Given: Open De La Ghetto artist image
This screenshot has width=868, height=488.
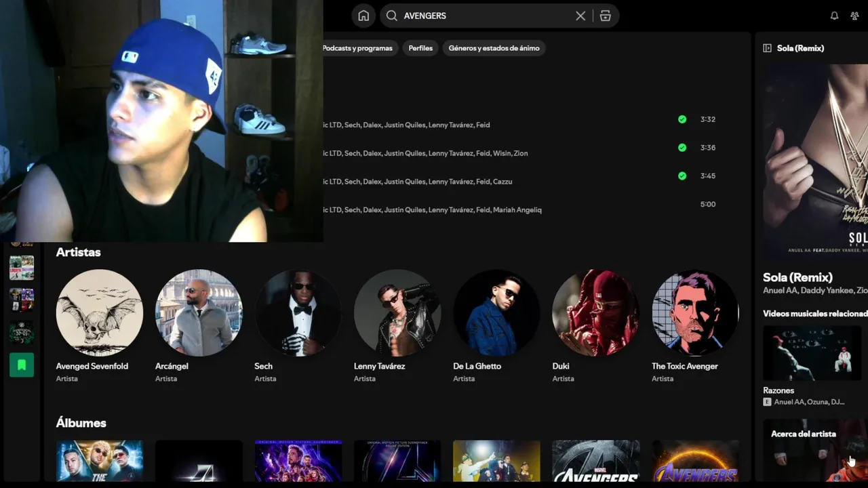Looking at the screenshot, I should 496,313.
